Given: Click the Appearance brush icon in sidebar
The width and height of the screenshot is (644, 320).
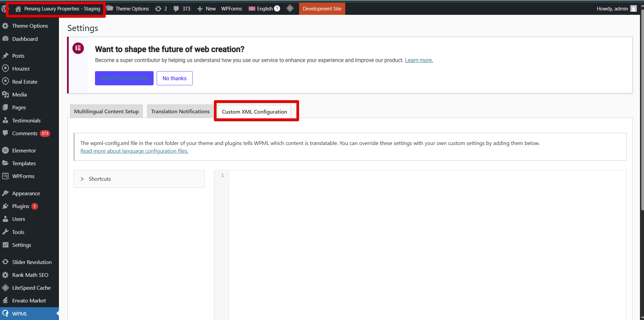Looking at the screenshot, I should [5, 193].
